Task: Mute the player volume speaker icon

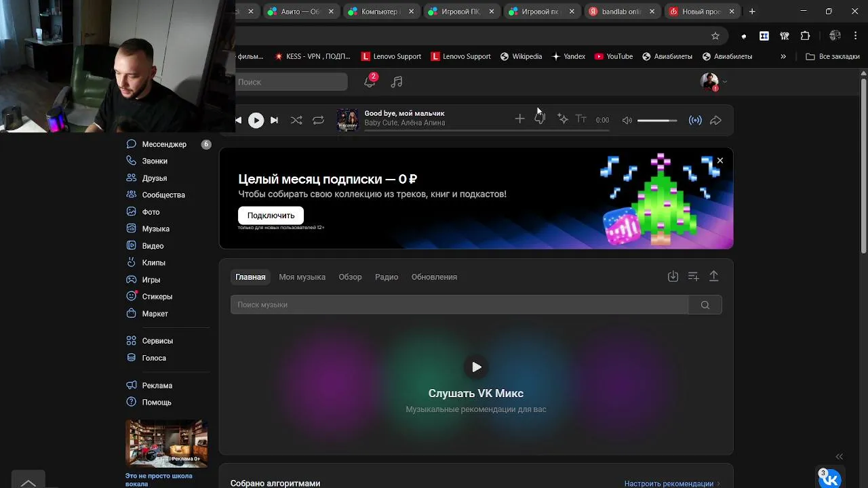Action: pos(627,120)
